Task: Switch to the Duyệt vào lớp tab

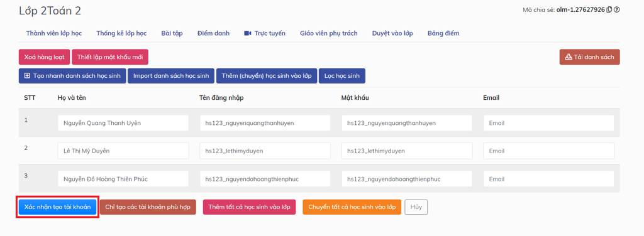Action: pyautogui.click(x=392, y=33)
